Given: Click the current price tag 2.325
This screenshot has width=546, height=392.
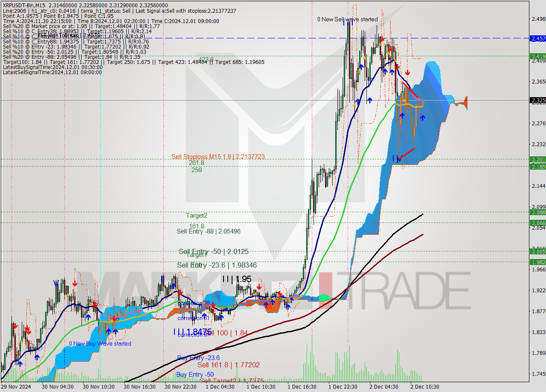Looking at the screenshot, I should point(537,101).
